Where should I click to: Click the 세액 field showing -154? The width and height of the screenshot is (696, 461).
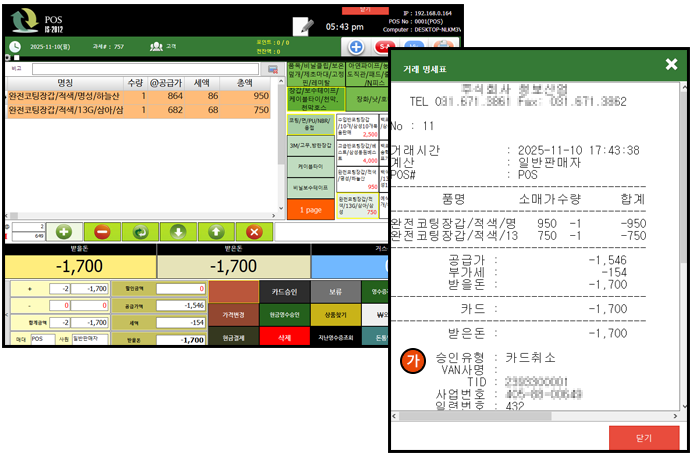pos(181,323)
